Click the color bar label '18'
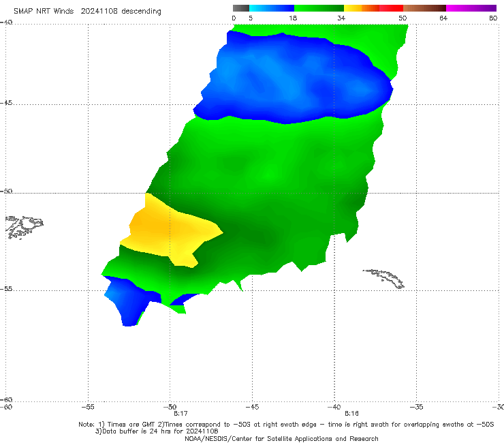This screenshot has width=504, height=443. tap(293, 18)
